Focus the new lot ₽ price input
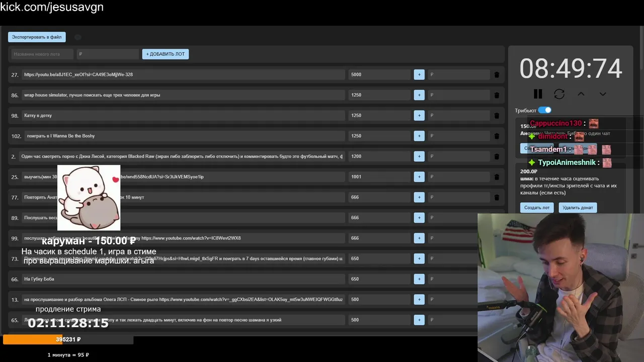The width and height of the screenshot is (644, 362). coord(108,54)
